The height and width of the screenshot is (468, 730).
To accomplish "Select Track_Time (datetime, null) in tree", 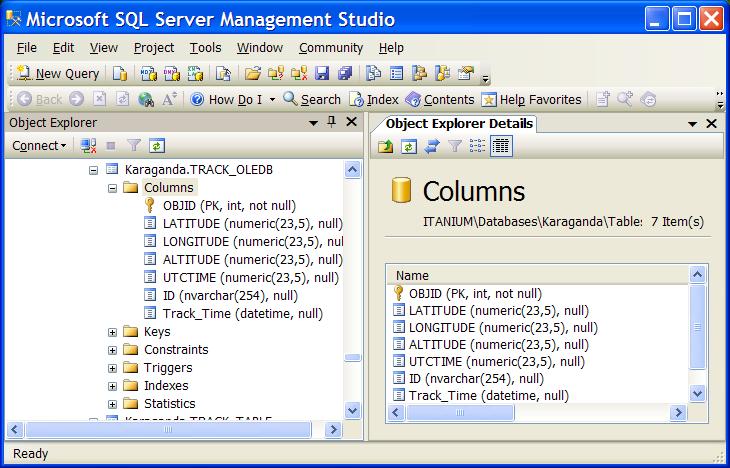I will pyautogui.click(x=243, y=314).
